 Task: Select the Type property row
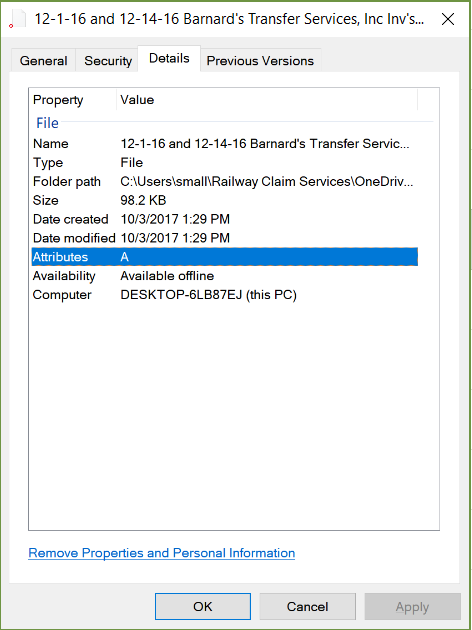(225, 163)
